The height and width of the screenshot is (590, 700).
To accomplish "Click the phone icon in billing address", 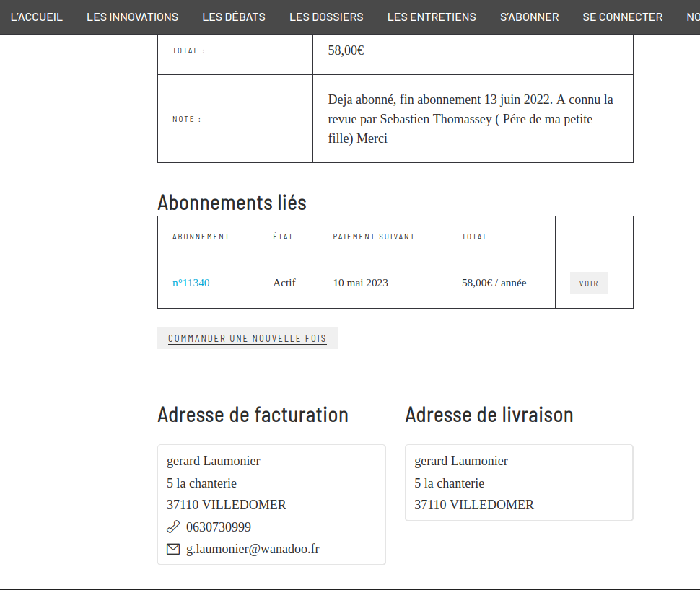I will 173,527.
